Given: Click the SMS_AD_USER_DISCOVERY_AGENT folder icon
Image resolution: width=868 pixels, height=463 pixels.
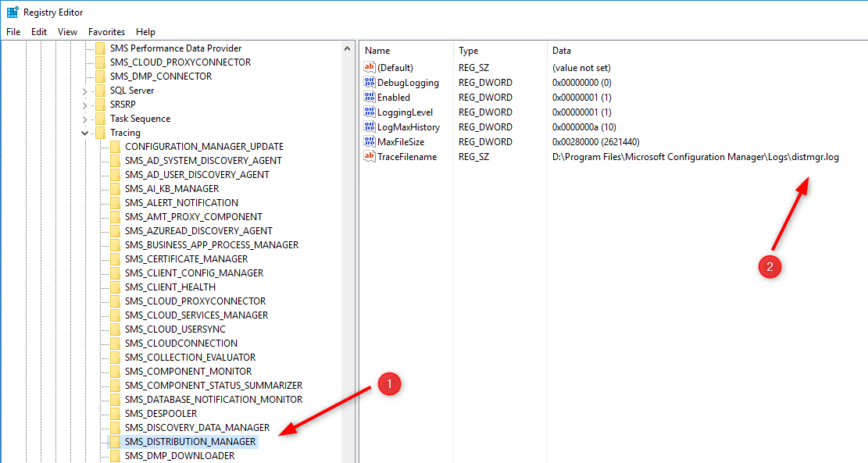Looking at the screenshot, I should point(115,175).
